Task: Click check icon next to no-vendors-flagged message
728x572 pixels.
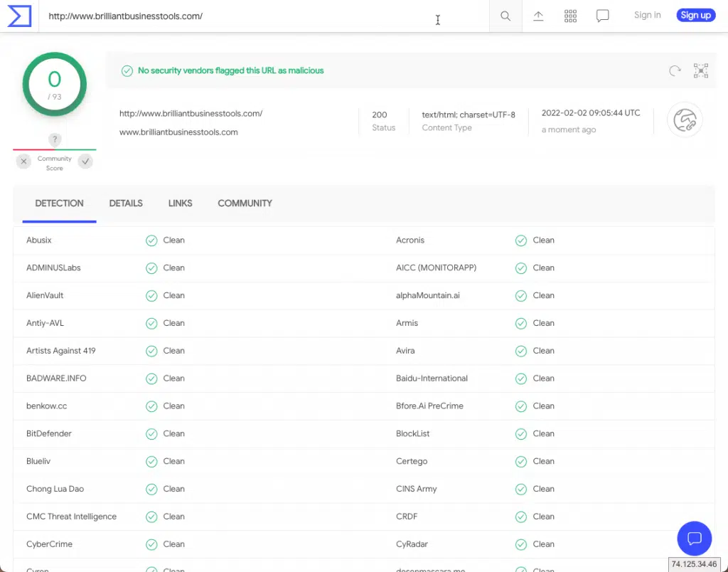Action: point(127,70)
